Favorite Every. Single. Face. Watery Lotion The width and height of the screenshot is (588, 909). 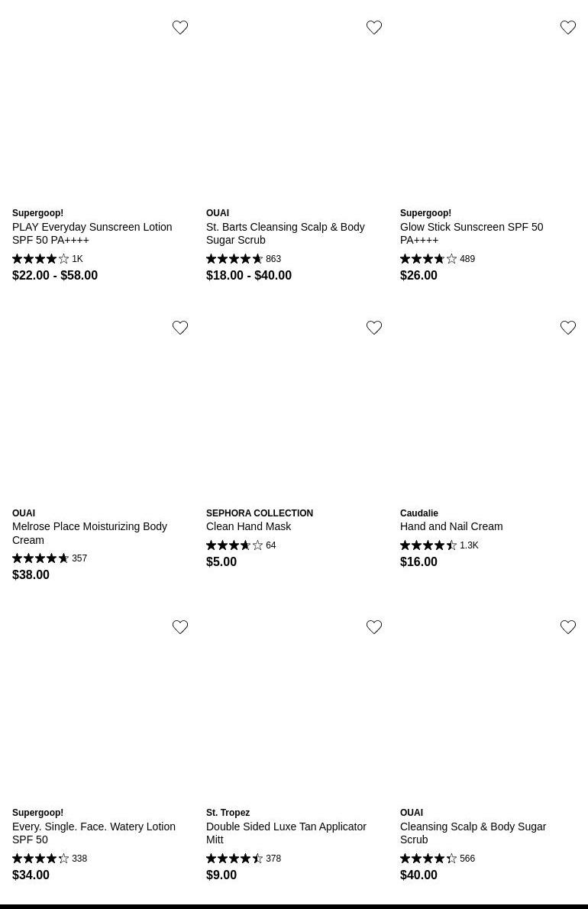[x=180, y=627]
